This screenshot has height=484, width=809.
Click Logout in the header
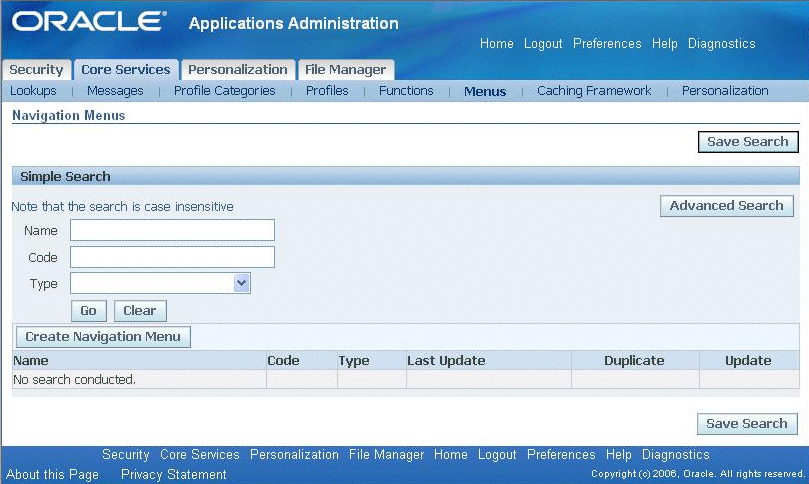543,44
